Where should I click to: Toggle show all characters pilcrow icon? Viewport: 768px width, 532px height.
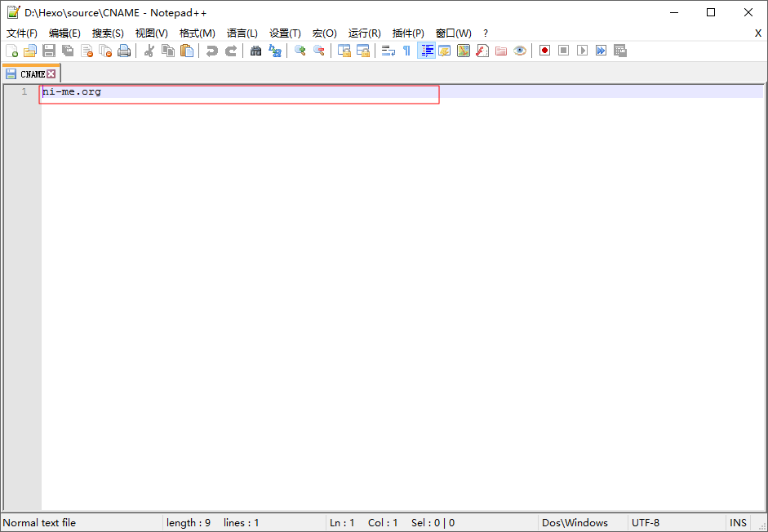tap(406, 51)
